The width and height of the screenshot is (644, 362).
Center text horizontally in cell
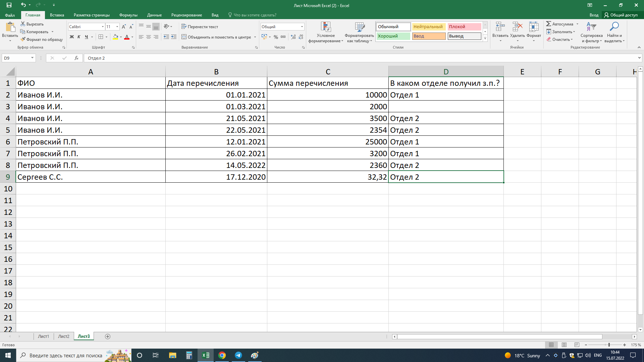[149, 37]
